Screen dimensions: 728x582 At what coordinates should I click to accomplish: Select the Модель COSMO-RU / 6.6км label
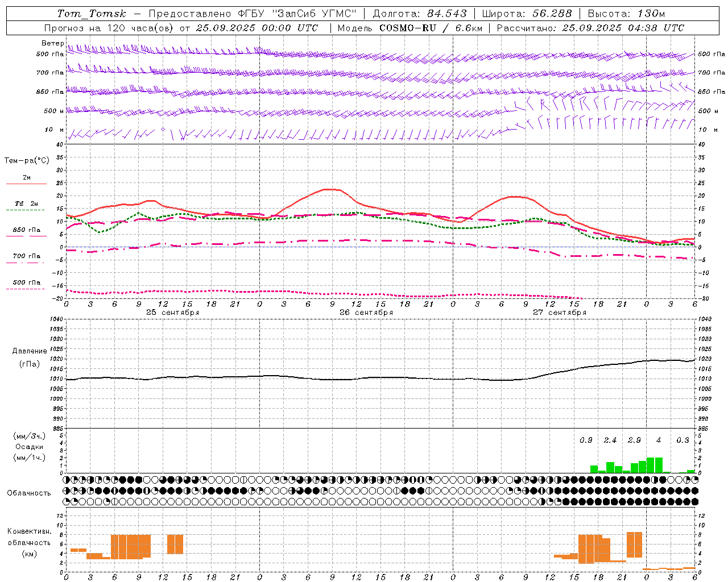pyautogui.click(x=410, y=28)
